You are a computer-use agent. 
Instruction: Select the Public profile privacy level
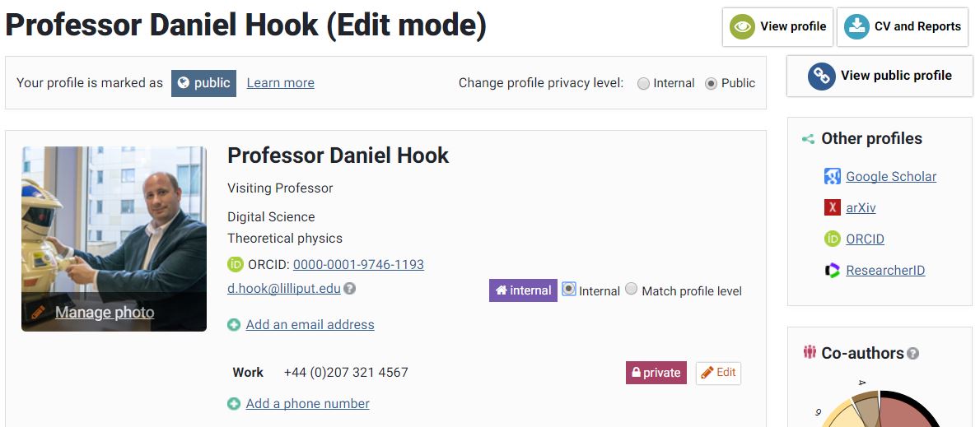(x=712, y=83)
